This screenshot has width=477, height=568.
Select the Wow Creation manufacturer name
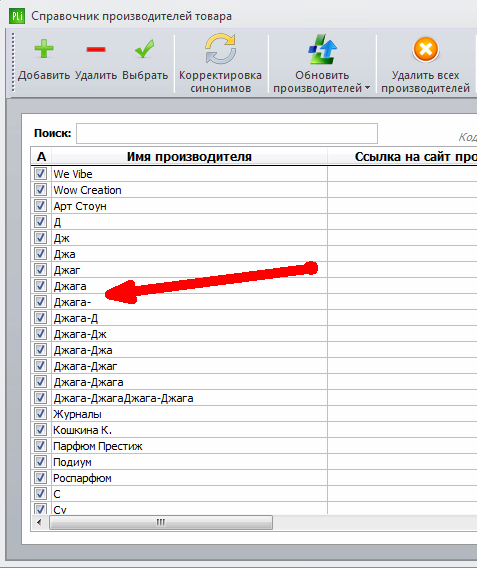(x=87, y=190)
